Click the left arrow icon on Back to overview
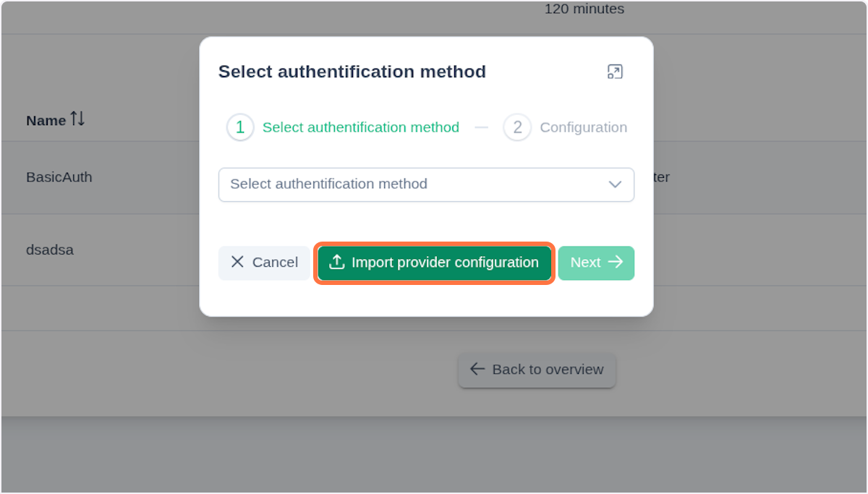This screenshot has height=494, width=868. [477, 369]
